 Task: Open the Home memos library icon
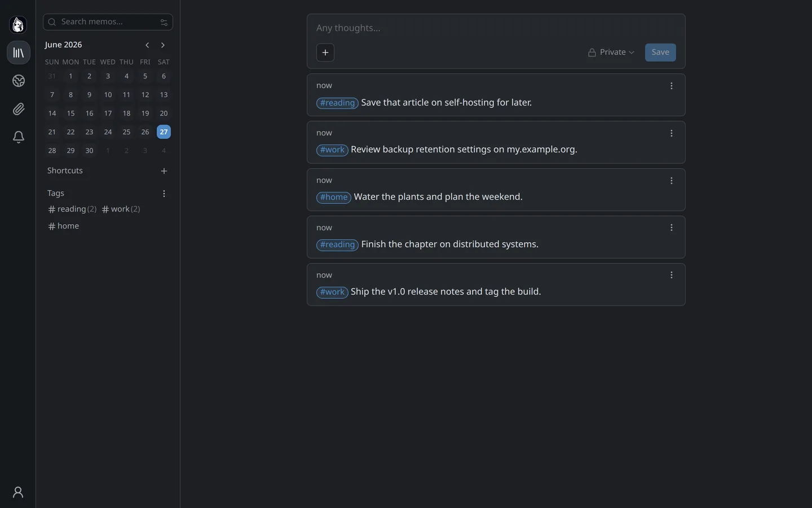(19, 52)
